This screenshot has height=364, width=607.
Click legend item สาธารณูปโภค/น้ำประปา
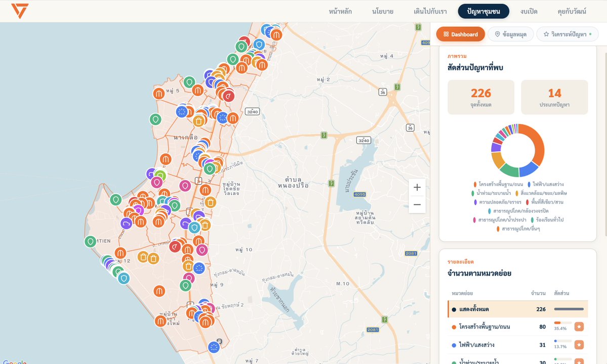tap(499, 220)
